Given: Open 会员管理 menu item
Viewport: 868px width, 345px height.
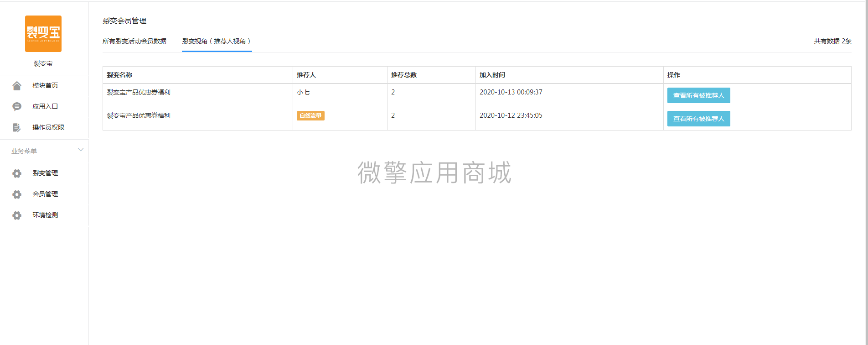Looking at the screenshot, I should pyautogui.click(x=45, y=194).
